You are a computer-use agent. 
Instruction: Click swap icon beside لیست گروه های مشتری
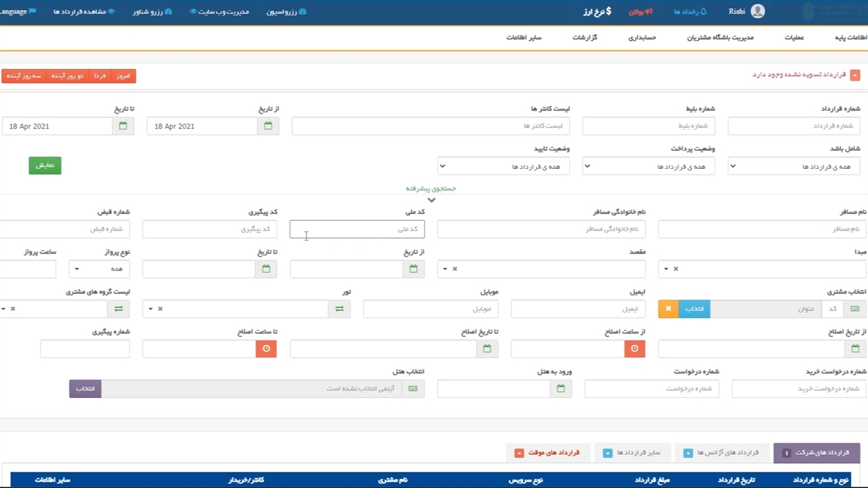tap(119, 309)
